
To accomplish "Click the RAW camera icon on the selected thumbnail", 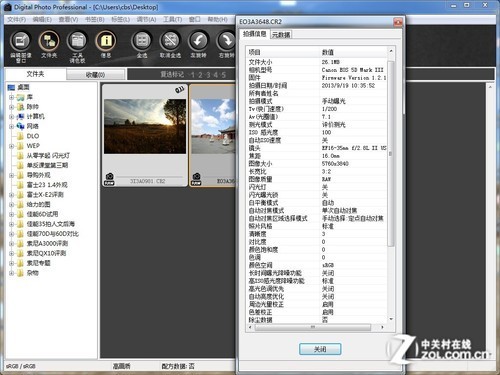I will [x=197, y=179].
